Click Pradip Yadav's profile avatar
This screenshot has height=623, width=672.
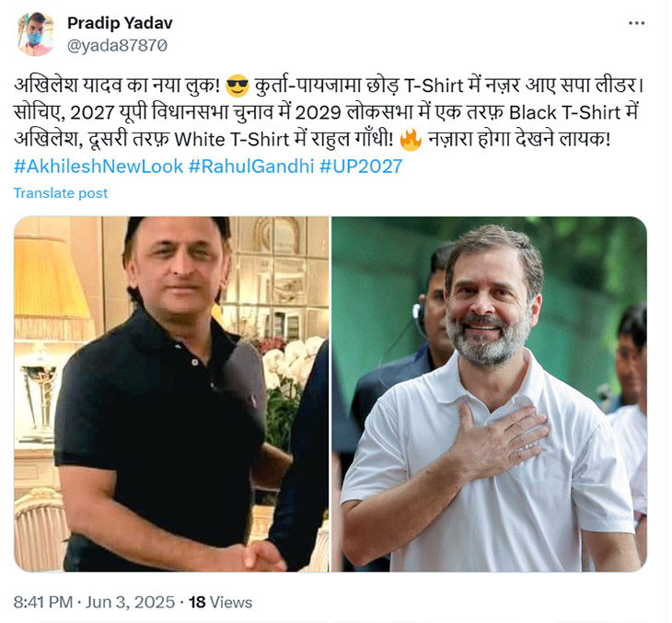(x=34, y=34)
